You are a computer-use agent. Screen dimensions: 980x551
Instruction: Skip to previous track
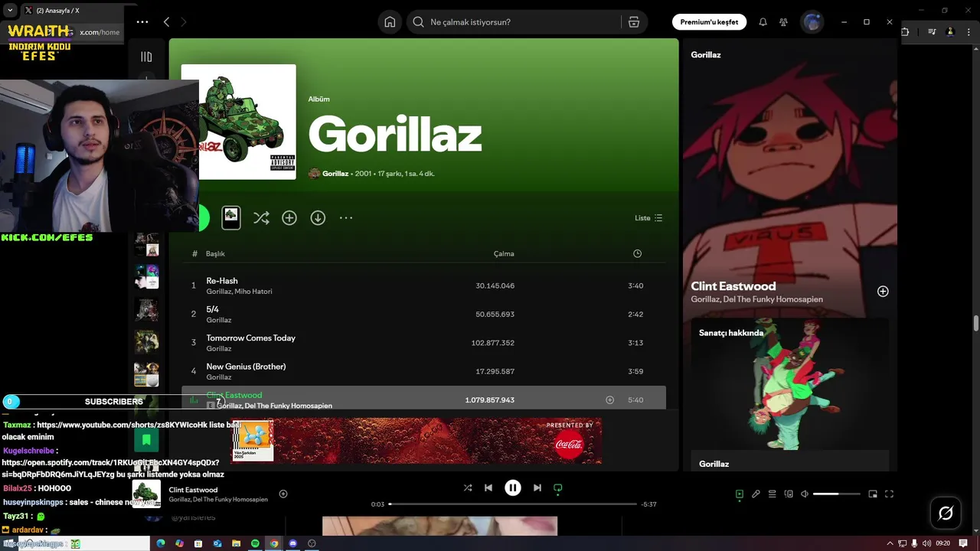pyautogui.click(x=488, y=487)
